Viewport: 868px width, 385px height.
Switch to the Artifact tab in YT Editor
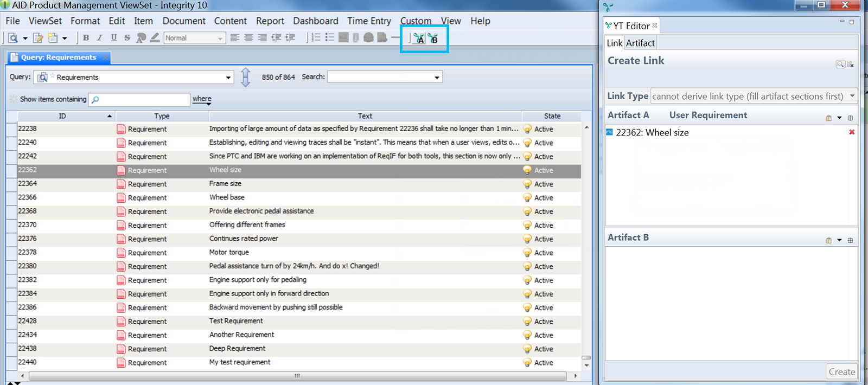(640, 43)
